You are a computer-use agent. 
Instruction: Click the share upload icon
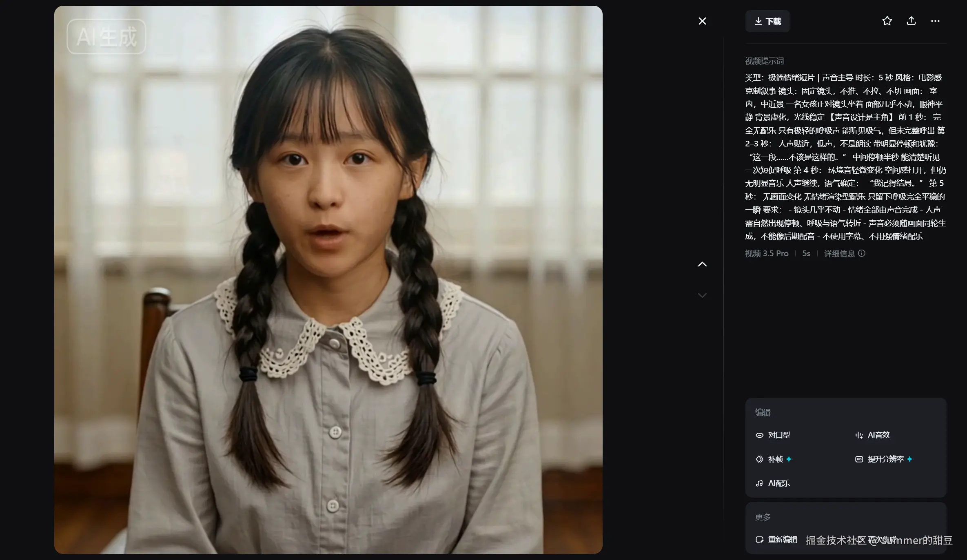911,21
